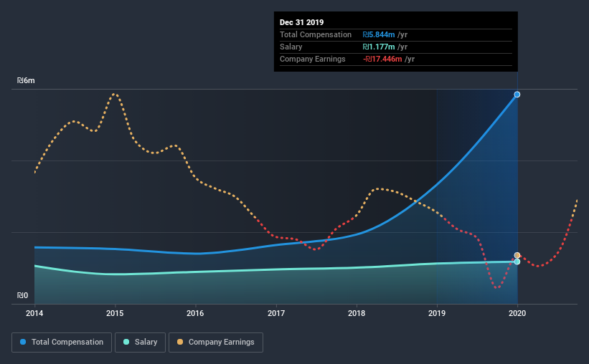Image resolution: width=589 pixels, height=364 pixels.
Task: Toggle the Salary legend button
Action: (140, 343)
